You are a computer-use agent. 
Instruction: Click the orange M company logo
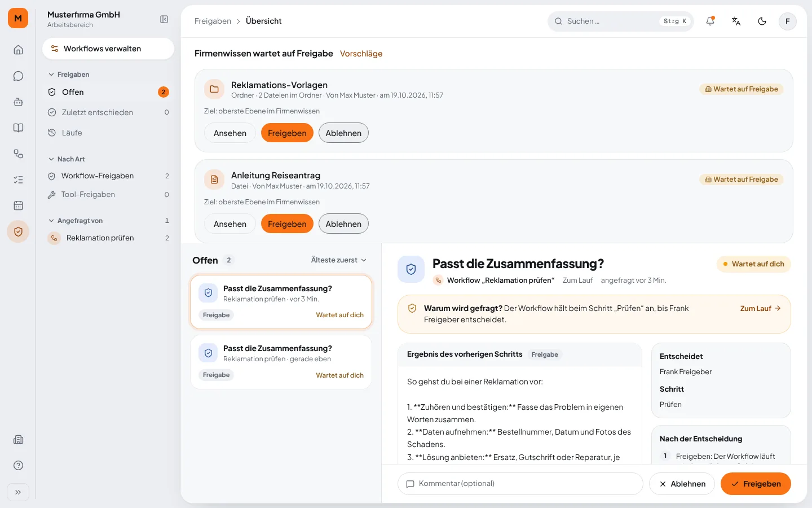[18, 18]
